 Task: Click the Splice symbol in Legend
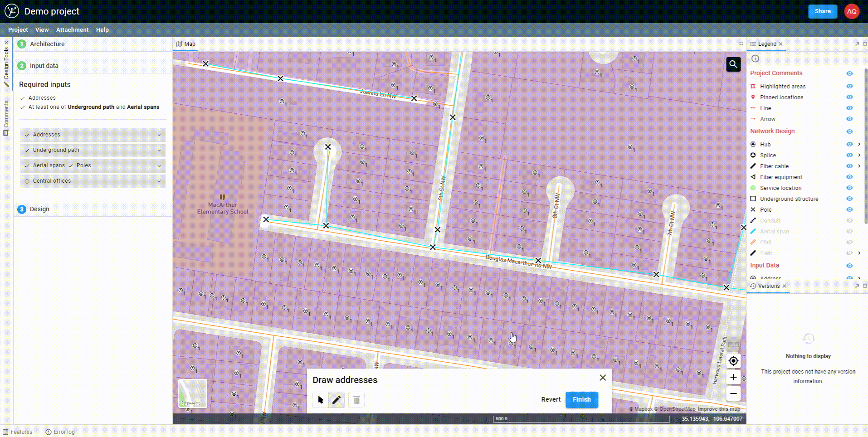(753, 155)
